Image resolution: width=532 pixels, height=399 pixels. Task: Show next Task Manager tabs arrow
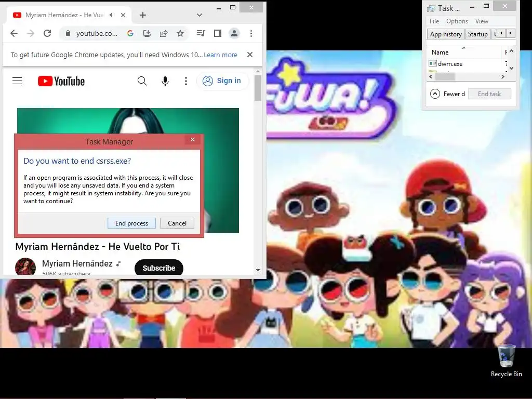click(510, 33)
